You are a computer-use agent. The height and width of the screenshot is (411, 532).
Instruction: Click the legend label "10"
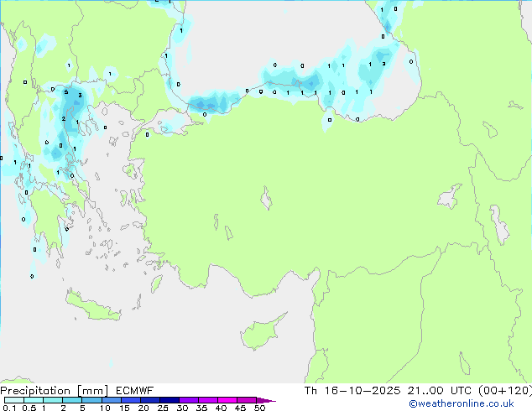pyautogui.click(x=105, y=408)
